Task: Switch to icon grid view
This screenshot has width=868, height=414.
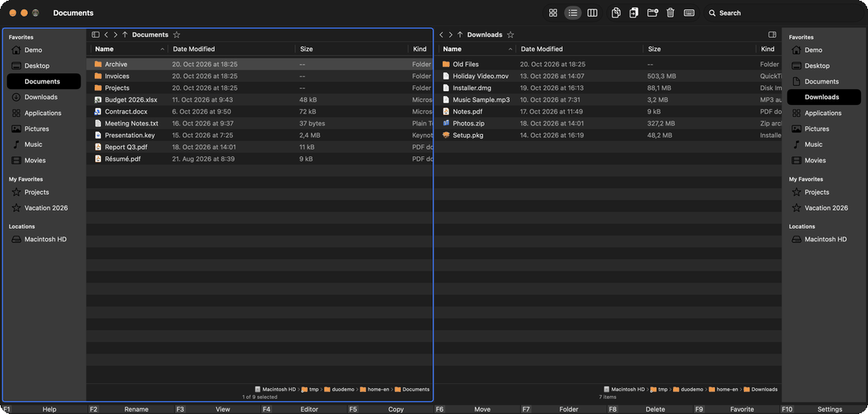Action: pos(552,13)
